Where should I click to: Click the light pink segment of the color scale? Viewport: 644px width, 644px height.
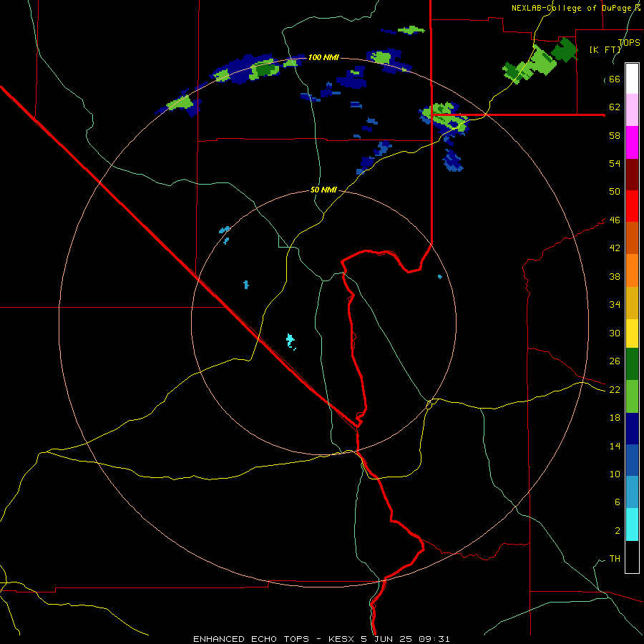click(632, 110)
